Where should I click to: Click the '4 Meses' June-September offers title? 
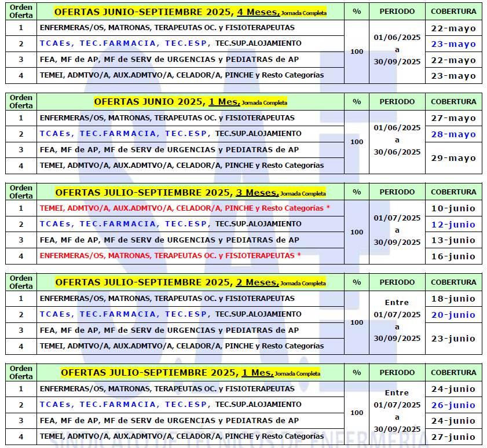point(190,12)
